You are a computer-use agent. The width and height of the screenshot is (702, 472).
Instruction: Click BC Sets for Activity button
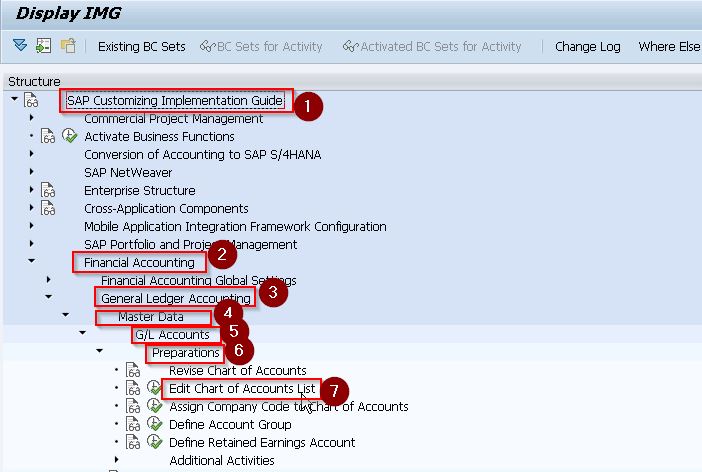click(261, 47)
